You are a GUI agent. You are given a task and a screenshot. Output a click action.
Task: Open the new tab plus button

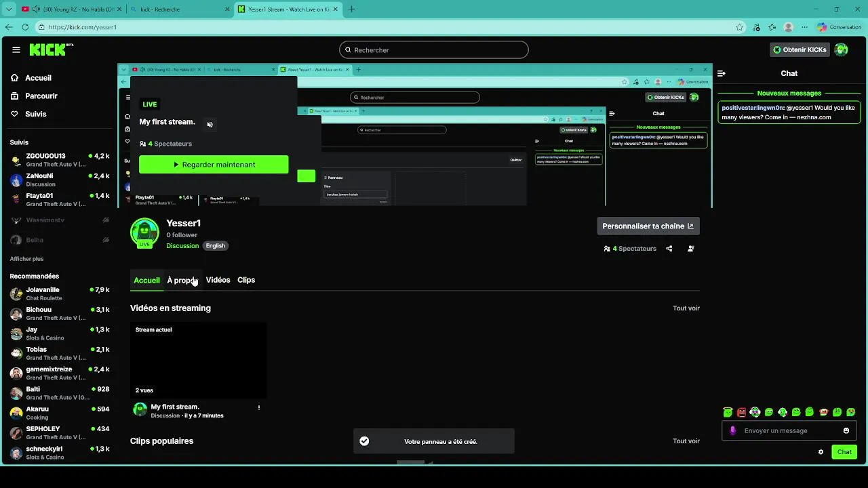pos(351,9)
